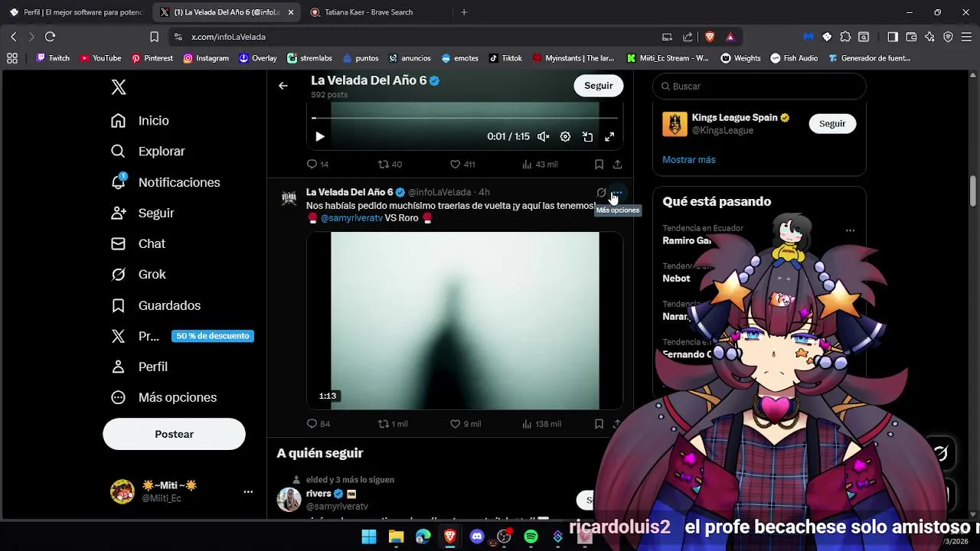Image resolution: width=980 pixels, height=551 pixels.
Task: Open Más opciones on the samyriveratv post
Action: tap(617, 193)
